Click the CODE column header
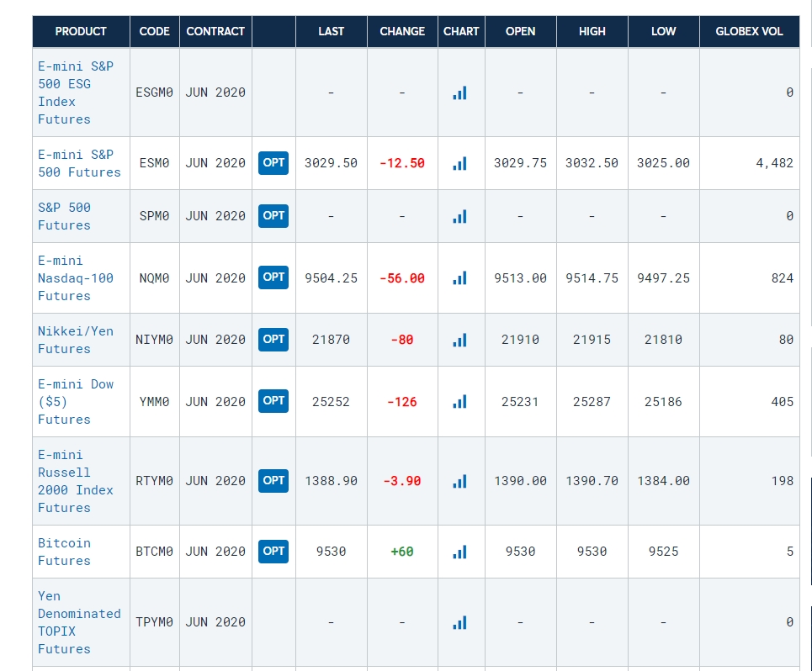This screenshot has height=671, width=812. click(154, 32)
